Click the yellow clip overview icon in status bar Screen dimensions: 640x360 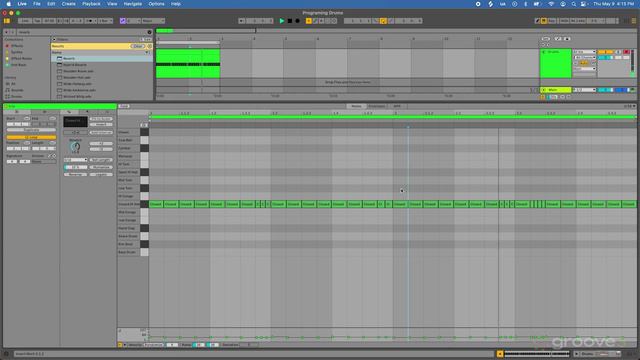pos(500,354)
